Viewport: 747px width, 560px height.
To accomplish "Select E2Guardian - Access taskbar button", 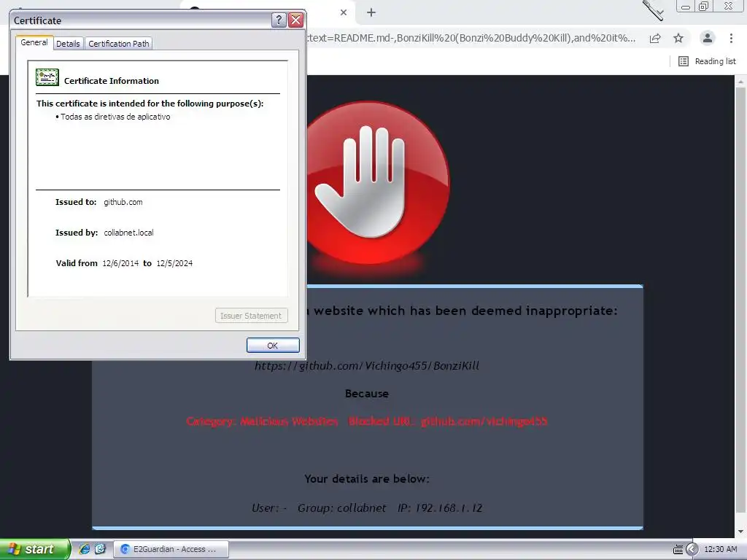I will point(171,549).
